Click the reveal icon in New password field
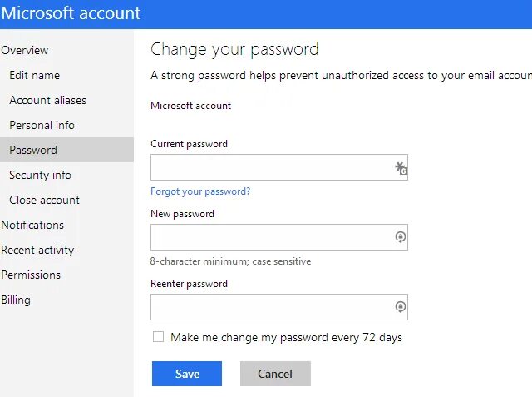Screen dimensions: 532x397 click(x=401, y=237)
